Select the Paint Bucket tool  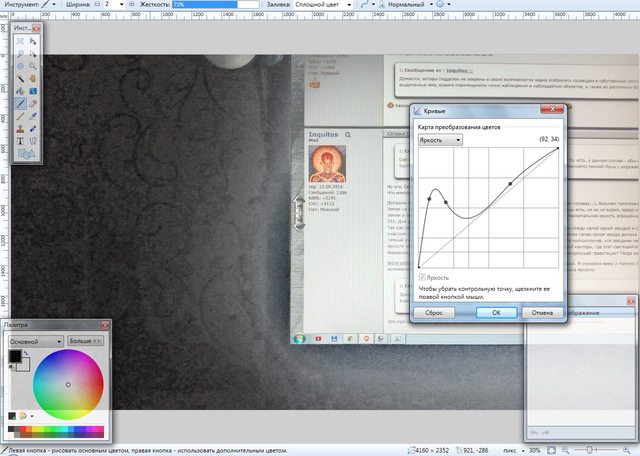(20, 91)
